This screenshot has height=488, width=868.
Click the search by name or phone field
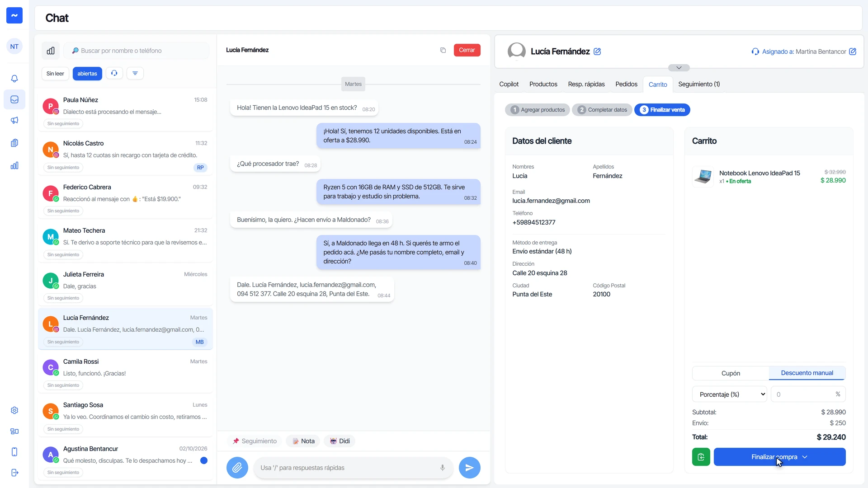pyautogui.click(x=137, y=51)
